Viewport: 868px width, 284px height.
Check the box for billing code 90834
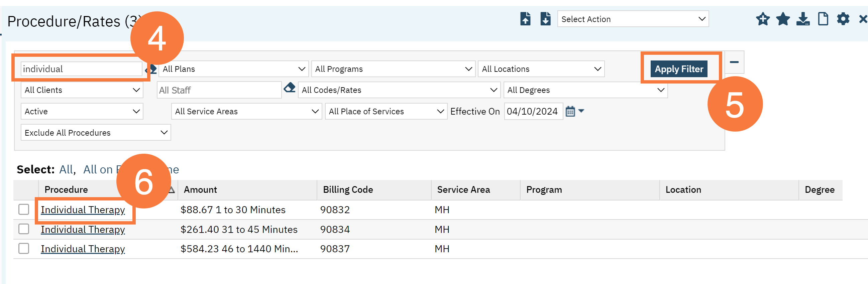[x=24, y=229]
